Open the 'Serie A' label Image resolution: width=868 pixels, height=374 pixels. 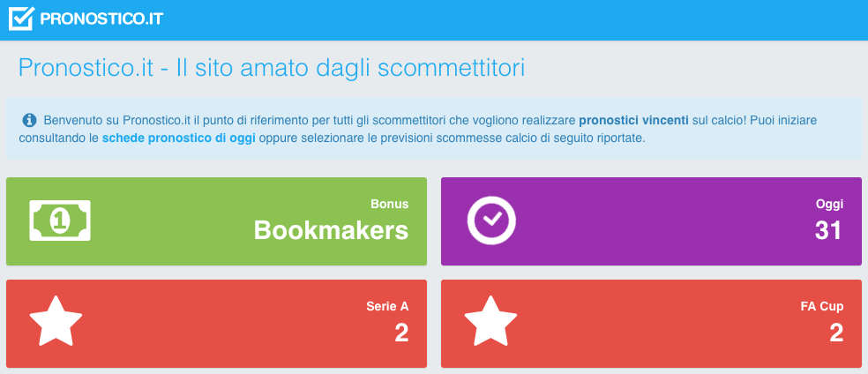[387, 306]
